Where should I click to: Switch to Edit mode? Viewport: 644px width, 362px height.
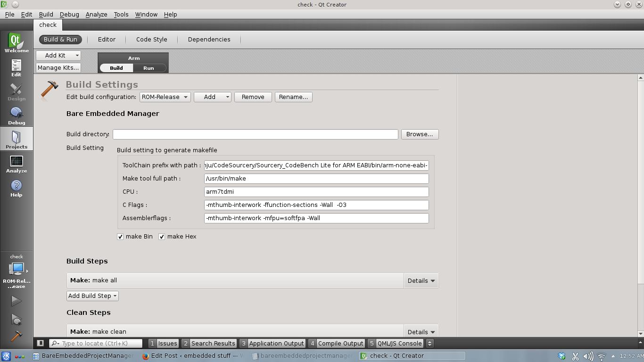coord(17,67)
